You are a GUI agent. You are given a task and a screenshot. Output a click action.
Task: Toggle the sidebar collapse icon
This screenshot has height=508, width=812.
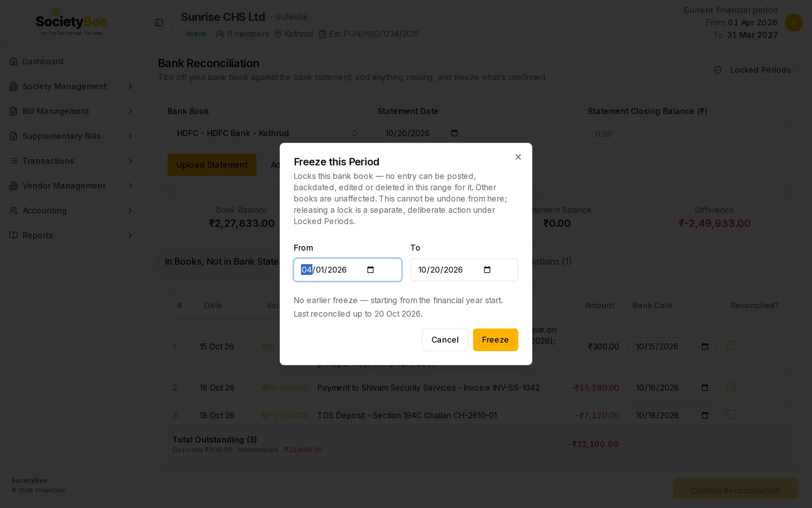[x=159, y=23]
